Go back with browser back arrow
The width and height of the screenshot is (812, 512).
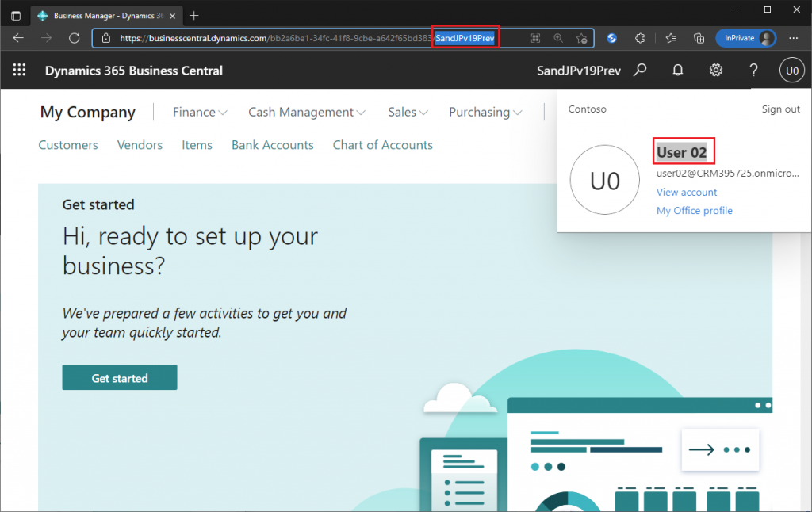pos(18,38)
